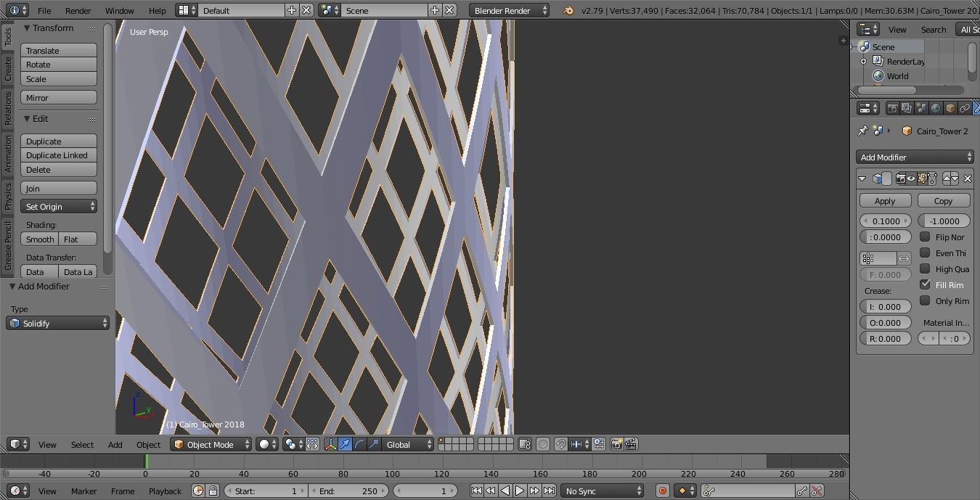Open the World properties tab globe icon

click(936, 108)
